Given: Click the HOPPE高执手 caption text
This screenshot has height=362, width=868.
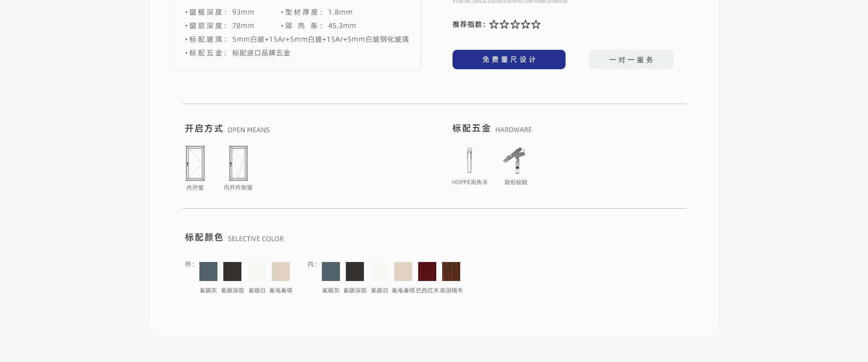Looking at the screenshot, I should 470,182.
